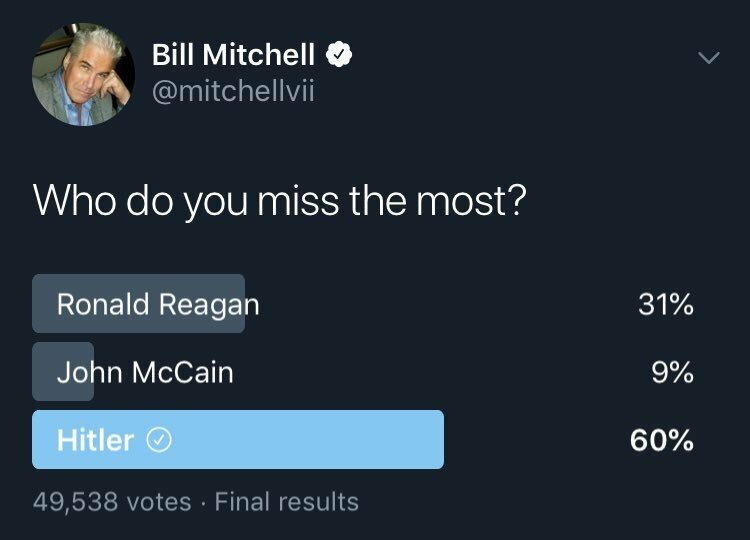Click the 49,538 votes count
Screen dimensions: 750x540
tap(112, 501)
